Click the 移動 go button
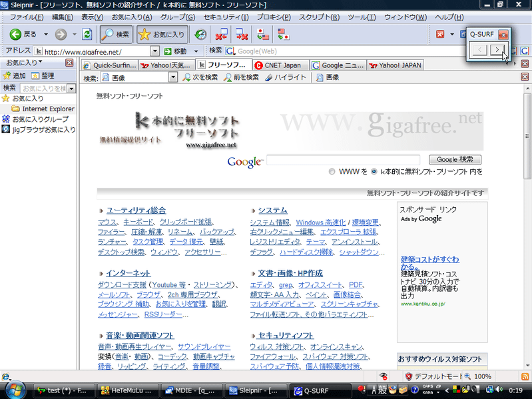The width and height of the screenshot is (532, 399). point(175,51)
